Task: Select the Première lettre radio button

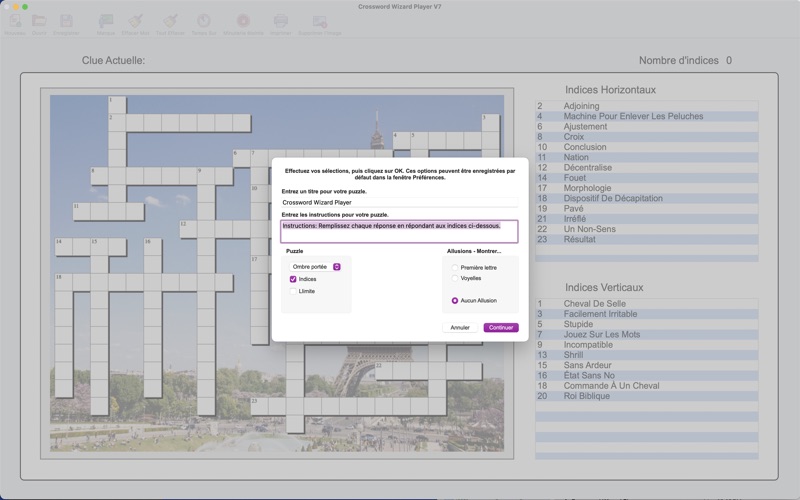Action: coord(455,267)
